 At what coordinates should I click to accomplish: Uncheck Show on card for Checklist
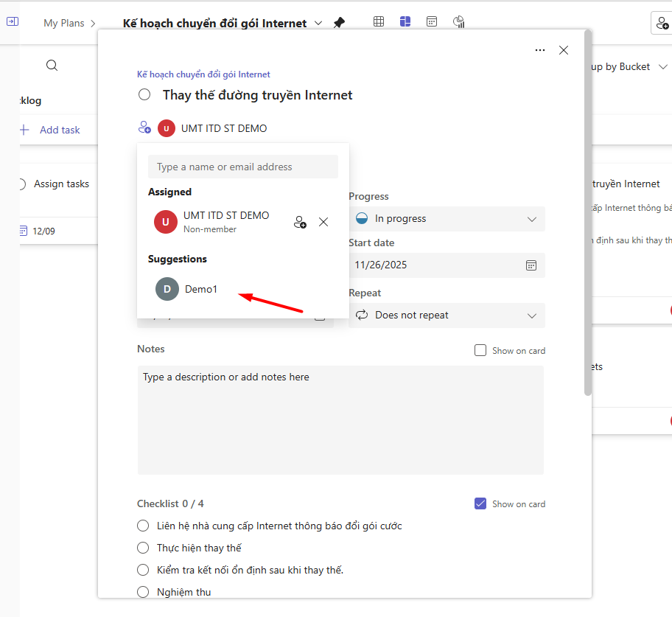480,503
